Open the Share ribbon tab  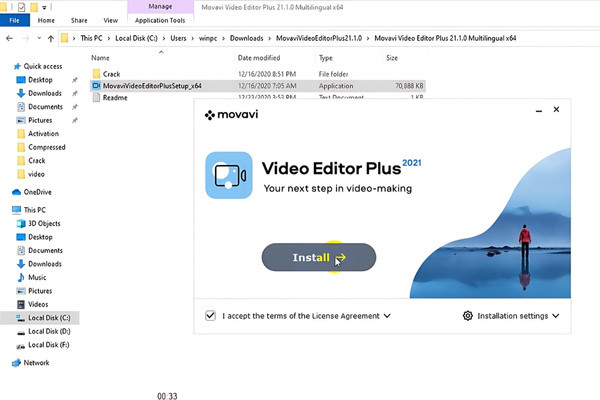coord(79,20)
